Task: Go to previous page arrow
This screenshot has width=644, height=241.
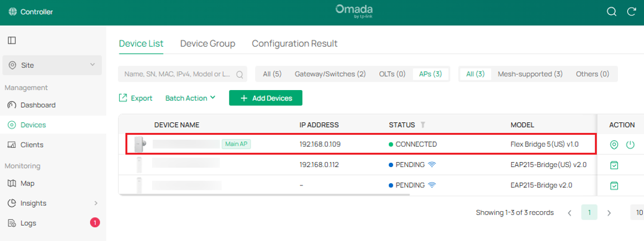Action: click(x=569, y=213)
